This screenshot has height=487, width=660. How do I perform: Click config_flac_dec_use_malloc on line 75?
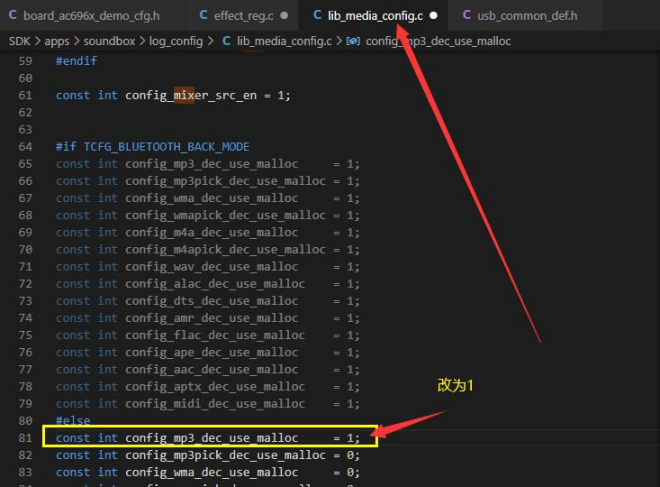tap(215, 335)
